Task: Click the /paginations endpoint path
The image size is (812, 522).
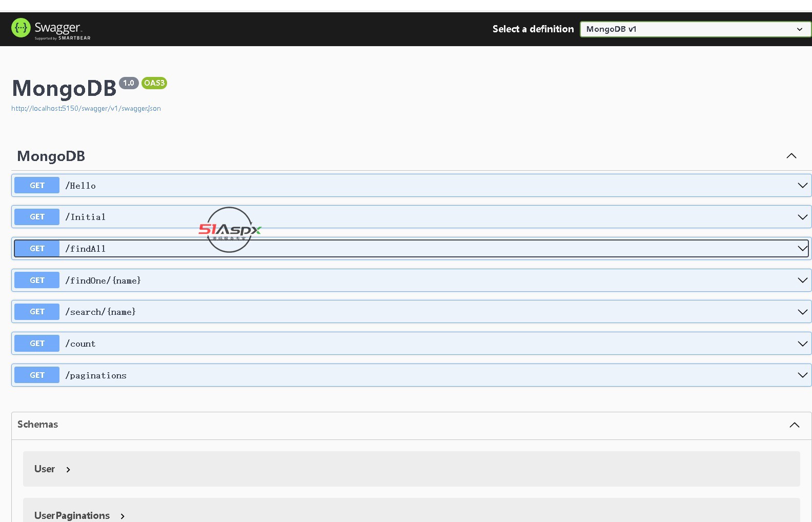Action: 96,375
